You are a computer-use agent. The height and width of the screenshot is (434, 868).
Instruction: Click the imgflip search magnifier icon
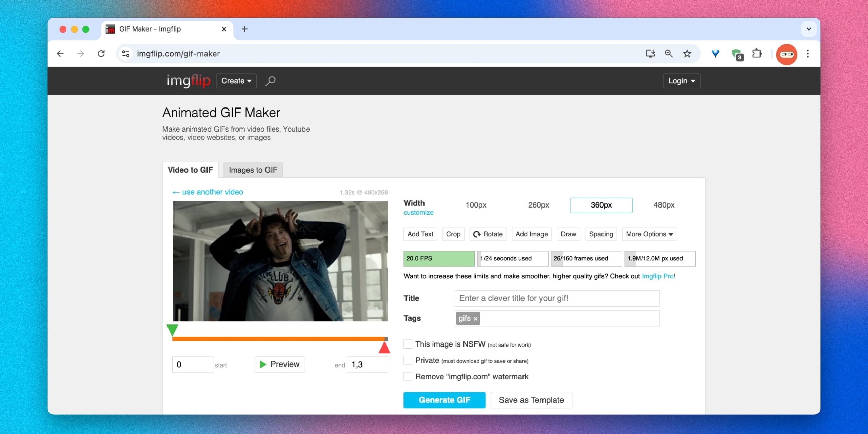click(x=270, y=81)
